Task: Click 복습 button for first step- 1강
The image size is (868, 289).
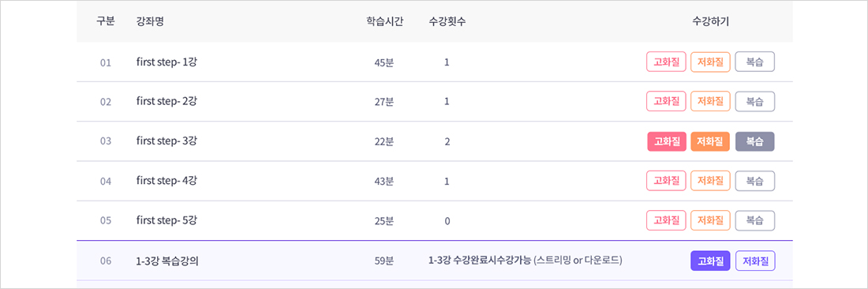Action: coord(755,62)
